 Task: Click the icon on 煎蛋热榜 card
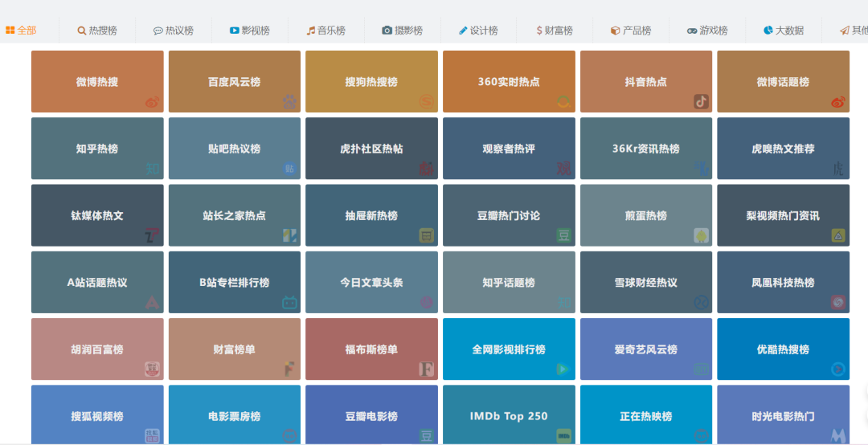tap(702, 236)
